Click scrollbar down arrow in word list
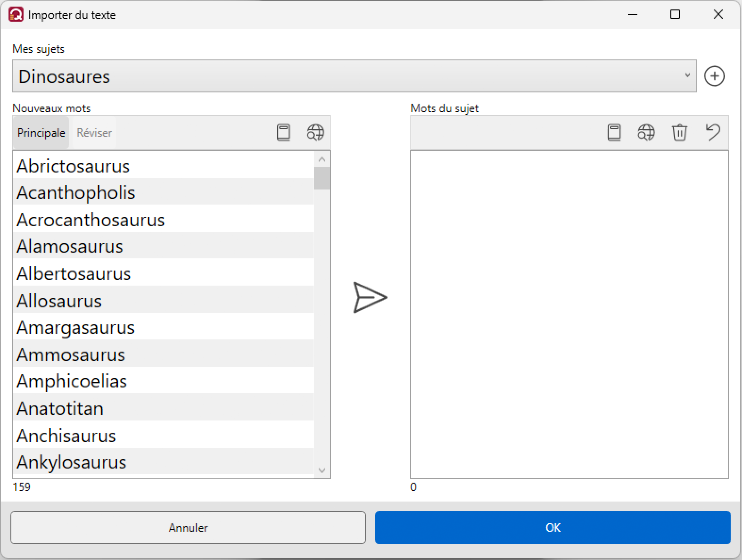This screenshot has width=742, height=560. (322, 470)
